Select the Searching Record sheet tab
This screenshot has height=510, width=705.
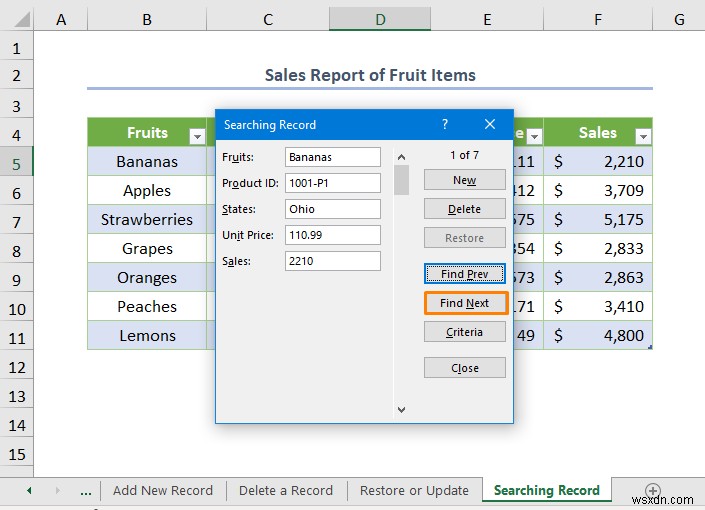(547, 490)
